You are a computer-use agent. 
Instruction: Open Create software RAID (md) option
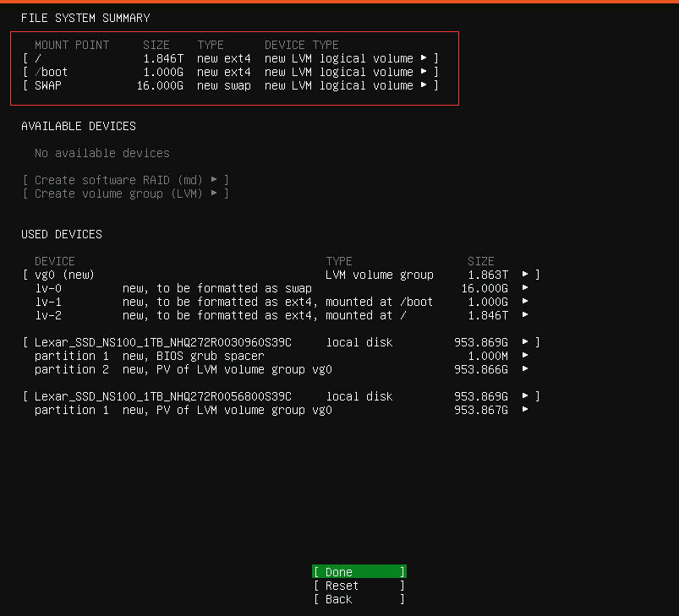pos(125,180)
